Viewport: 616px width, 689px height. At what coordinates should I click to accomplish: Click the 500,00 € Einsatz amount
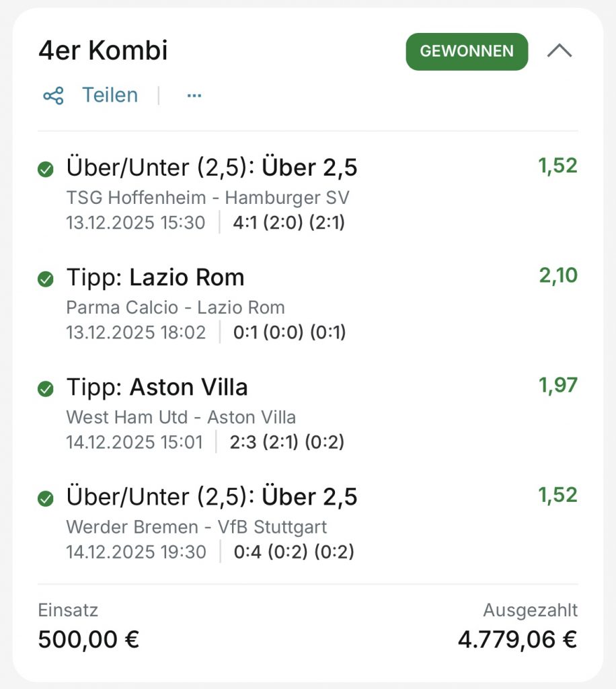[x=88, y=639]
